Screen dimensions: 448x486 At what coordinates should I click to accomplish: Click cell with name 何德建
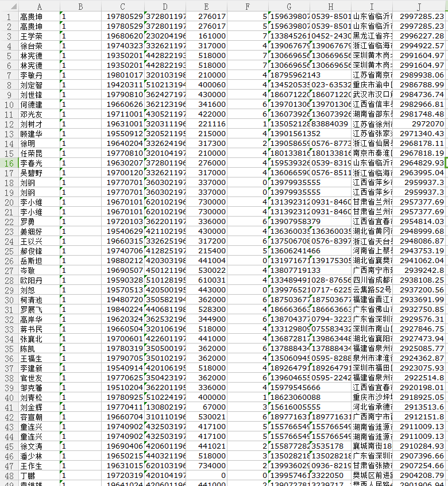click(39, 105)
